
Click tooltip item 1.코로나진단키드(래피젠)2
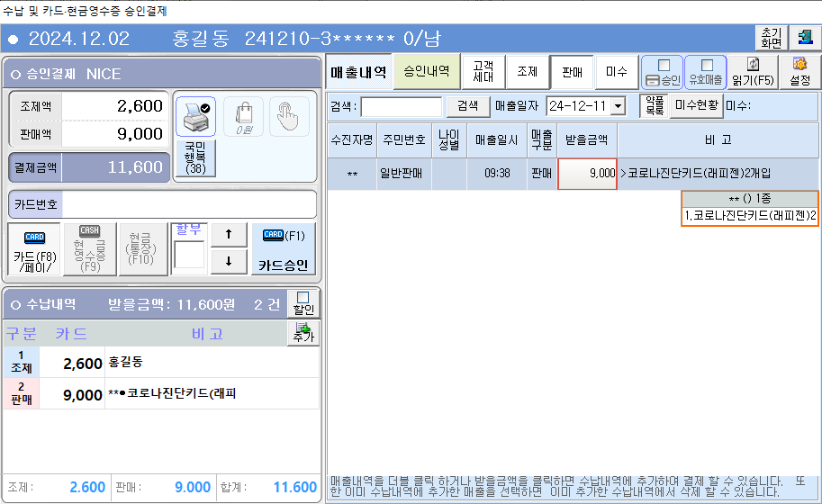click(x=750, y=216)
